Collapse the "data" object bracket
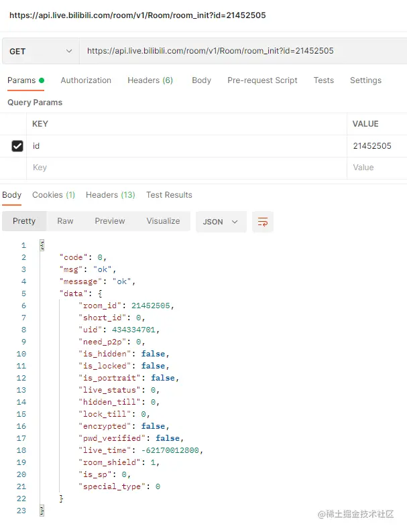The width and height of the screenshot is (407, 532). 100,293
